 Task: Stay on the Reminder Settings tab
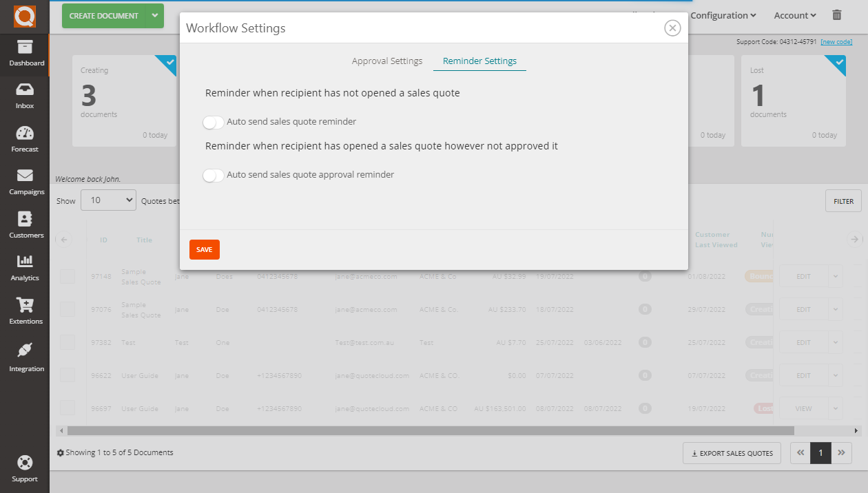pos(479,61)
